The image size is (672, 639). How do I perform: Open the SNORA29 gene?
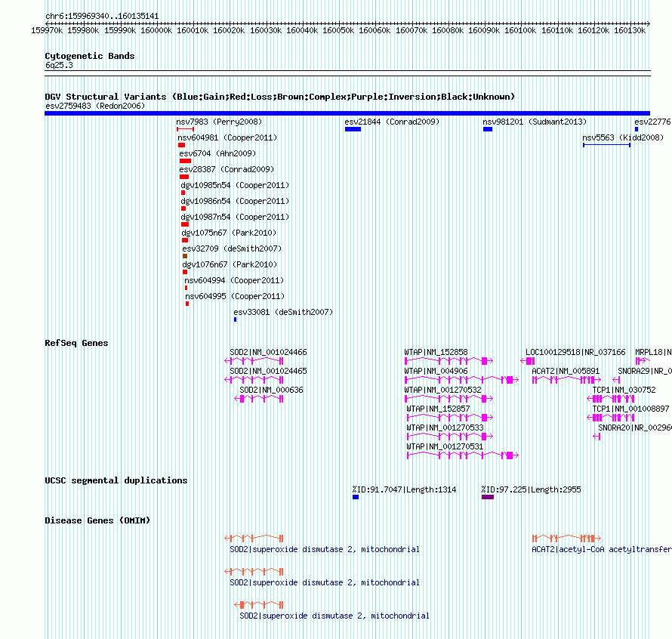click(x=616, y=379)
